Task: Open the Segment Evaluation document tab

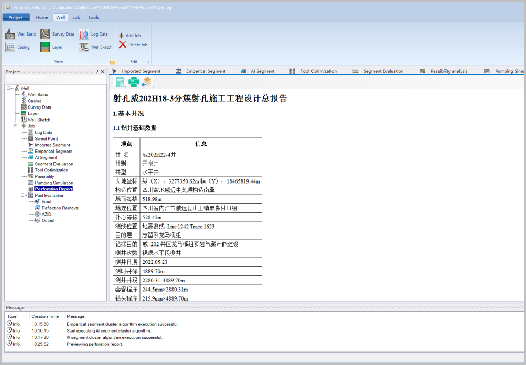Action: [x=377, y=71]
